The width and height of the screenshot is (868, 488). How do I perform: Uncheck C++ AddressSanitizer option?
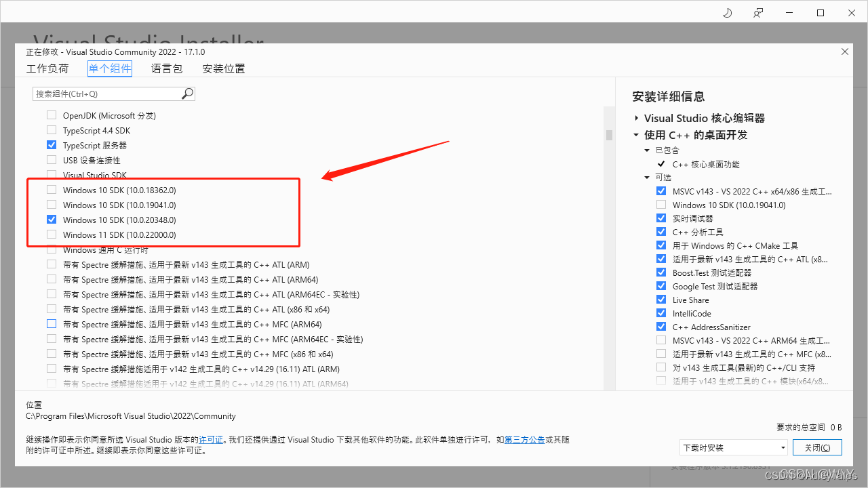(x=661, y=327)
